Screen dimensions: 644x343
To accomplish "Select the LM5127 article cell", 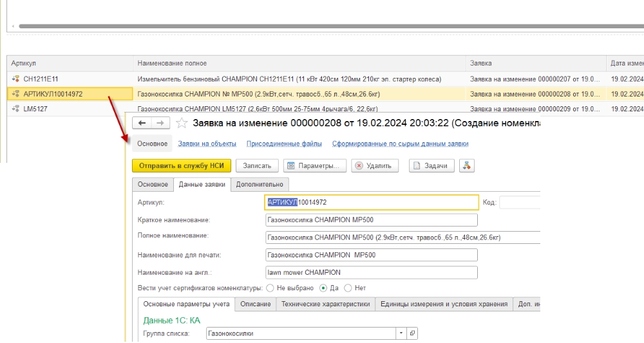I will pos(70,109).
